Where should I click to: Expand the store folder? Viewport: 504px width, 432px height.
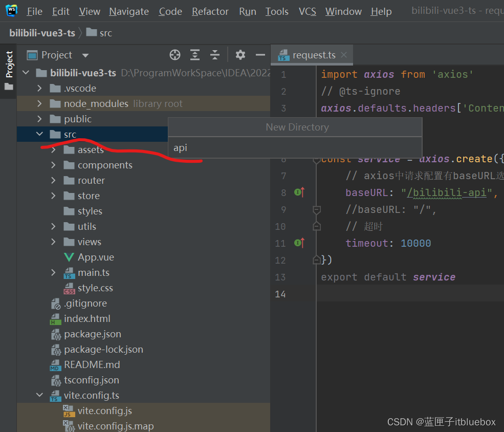coord(53,196)
